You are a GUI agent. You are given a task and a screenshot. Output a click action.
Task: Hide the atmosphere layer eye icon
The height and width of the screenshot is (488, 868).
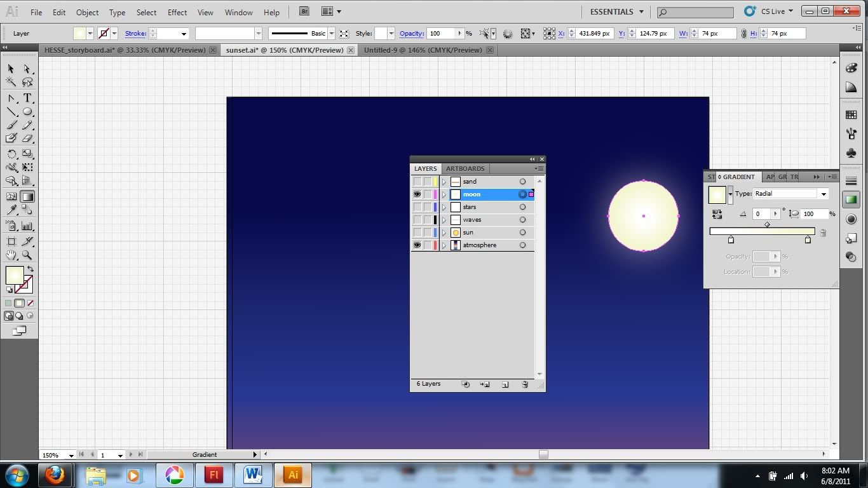pos(417,245)
